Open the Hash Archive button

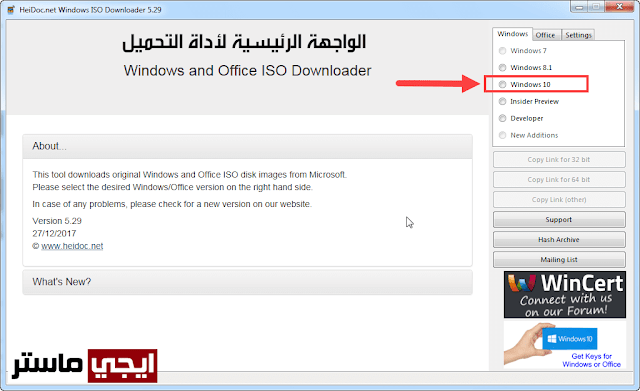(x=559, y=240)
